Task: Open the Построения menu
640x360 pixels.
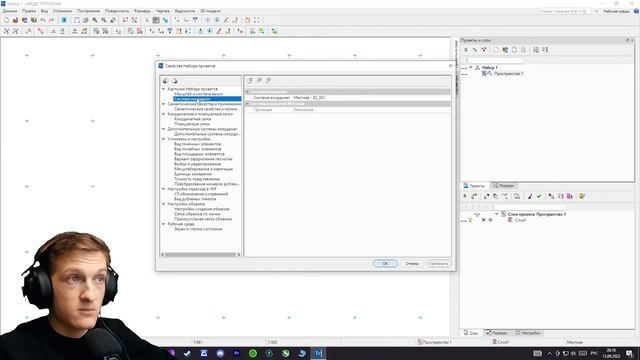Action: 88,11
